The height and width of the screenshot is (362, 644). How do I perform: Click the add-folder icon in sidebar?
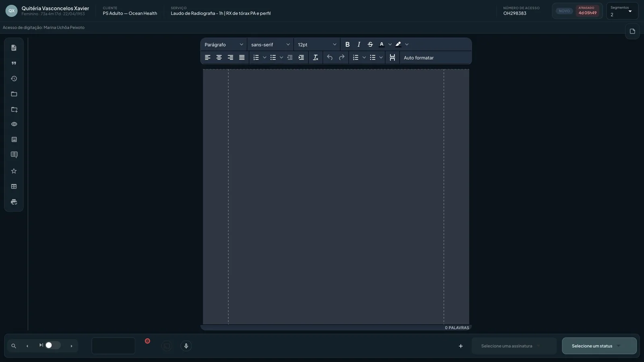click(x=14, y=109)
